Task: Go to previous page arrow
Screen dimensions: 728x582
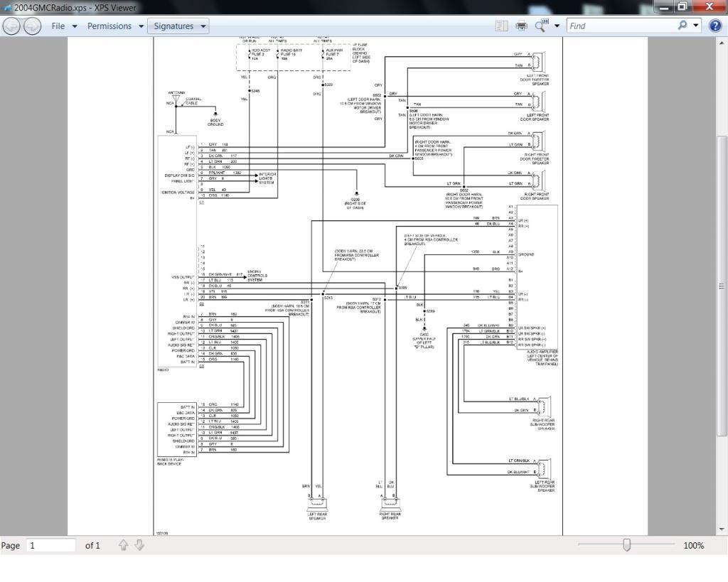Action: pyautogui.click(x=124, y=545)
